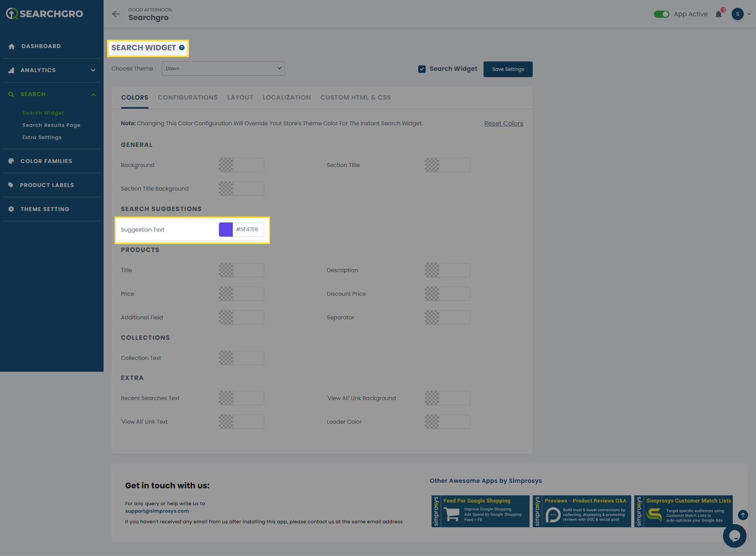This screenshot has height=556, width=756.
Task: Collapse the Search sidebar section
Action: pyautogui.click(x=93, y=95)
